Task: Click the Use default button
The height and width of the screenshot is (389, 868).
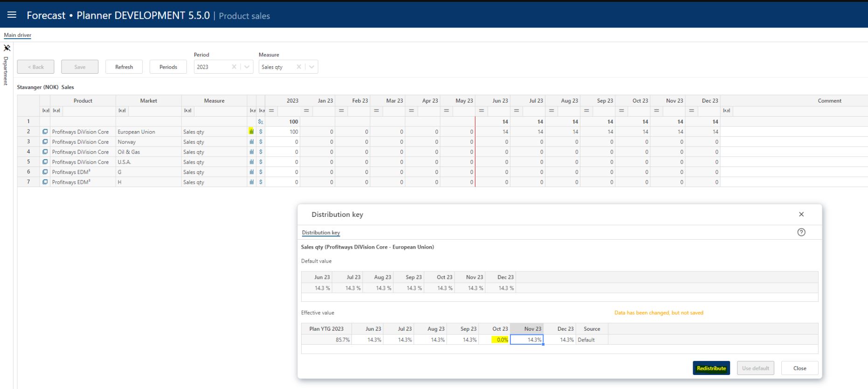Action: (x=756, y=368)
